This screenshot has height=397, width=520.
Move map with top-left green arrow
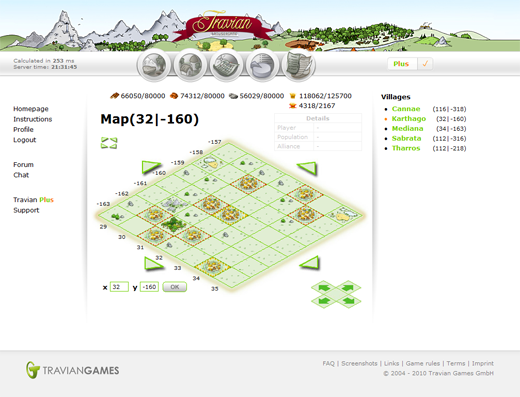(151, 167)
